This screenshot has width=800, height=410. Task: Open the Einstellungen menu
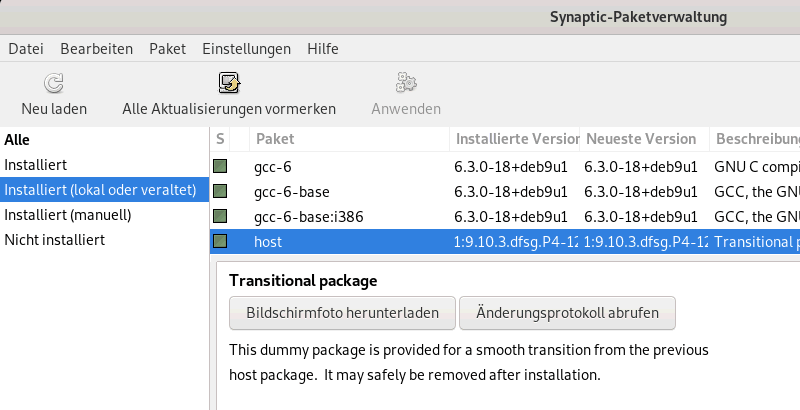click(x=246, y=48)
